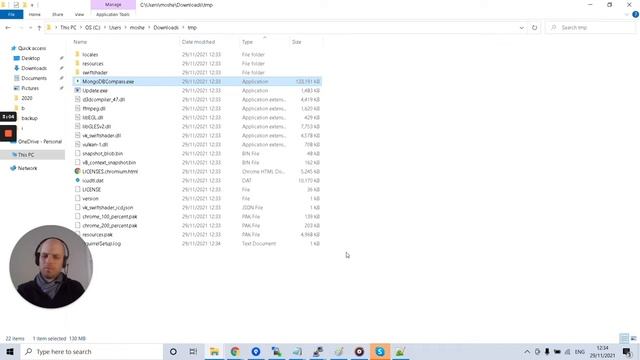Open the taskbar clock and date

click(602, 351)
